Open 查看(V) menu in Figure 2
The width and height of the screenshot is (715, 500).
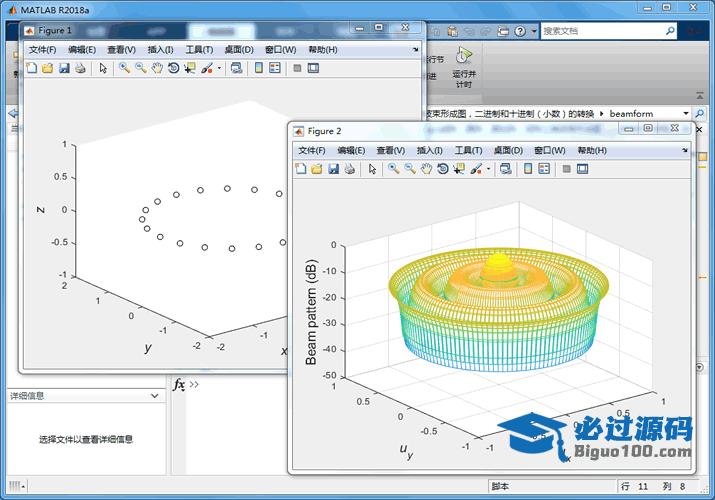[x=391, y=150]
